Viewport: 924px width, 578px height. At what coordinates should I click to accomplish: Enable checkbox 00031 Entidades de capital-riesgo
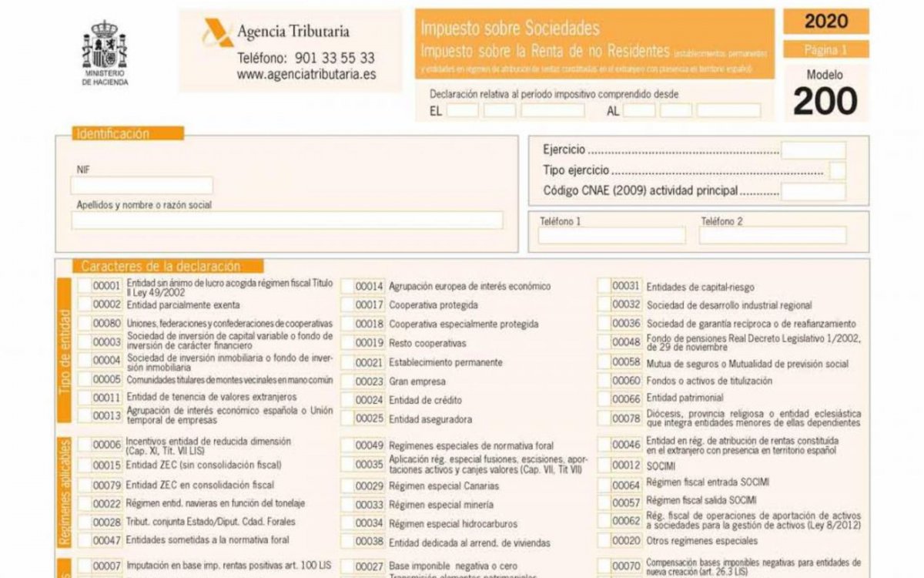pyautogui.click(x=604, y=286)
